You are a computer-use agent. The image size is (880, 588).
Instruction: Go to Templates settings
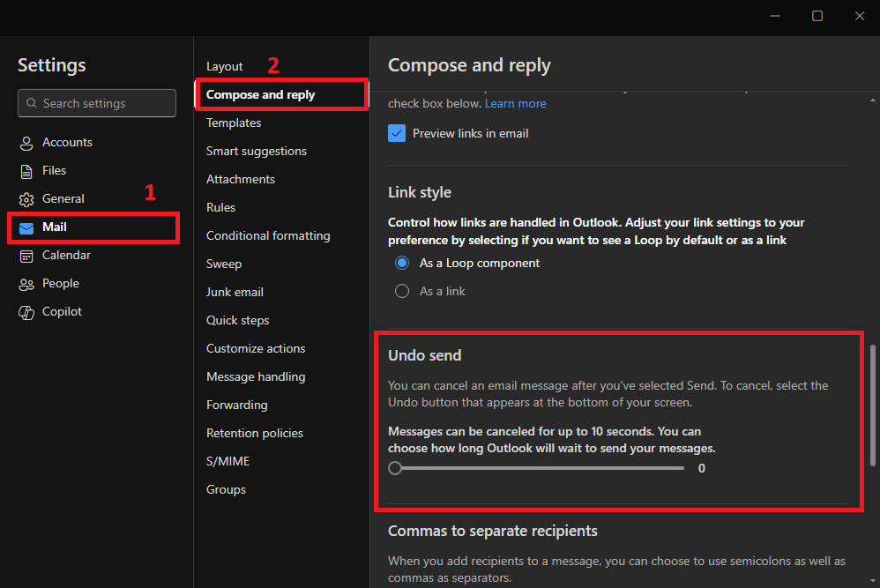(234, 123)
